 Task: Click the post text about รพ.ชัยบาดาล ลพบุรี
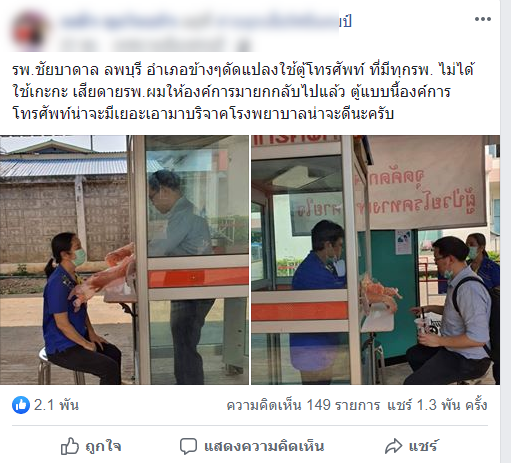tap(243, 91)
